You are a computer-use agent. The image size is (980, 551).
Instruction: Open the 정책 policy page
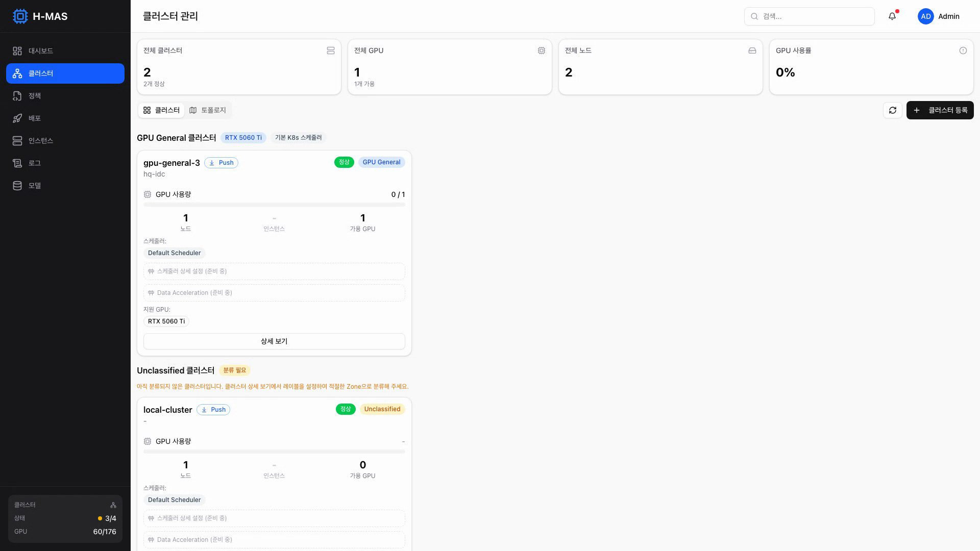tap(35, 96)
